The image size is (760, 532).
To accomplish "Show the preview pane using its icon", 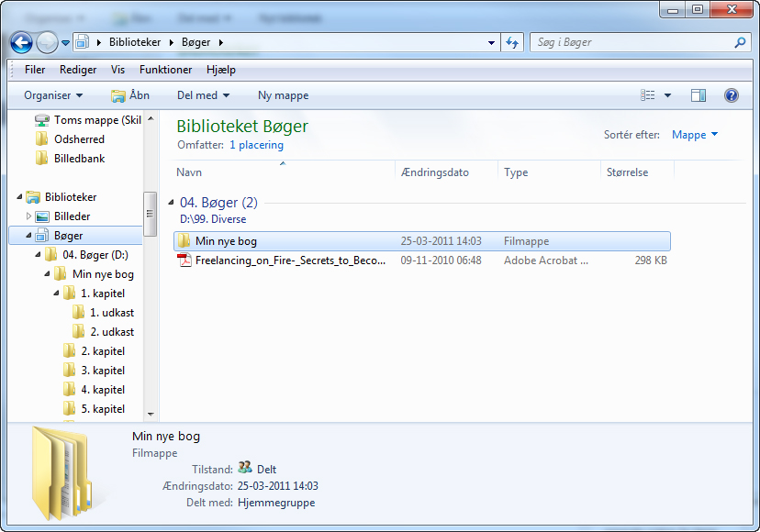I will (699, 95).
